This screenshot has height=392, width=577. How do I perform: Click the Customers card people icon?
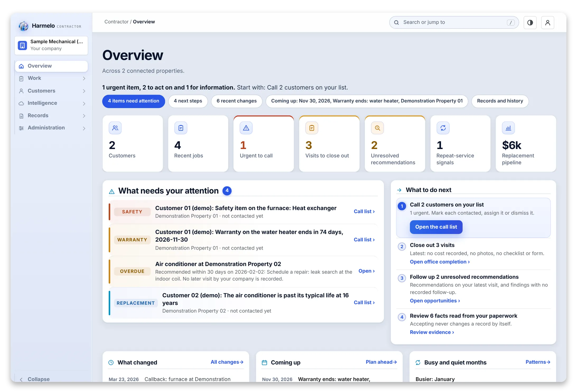click(115, 128)
